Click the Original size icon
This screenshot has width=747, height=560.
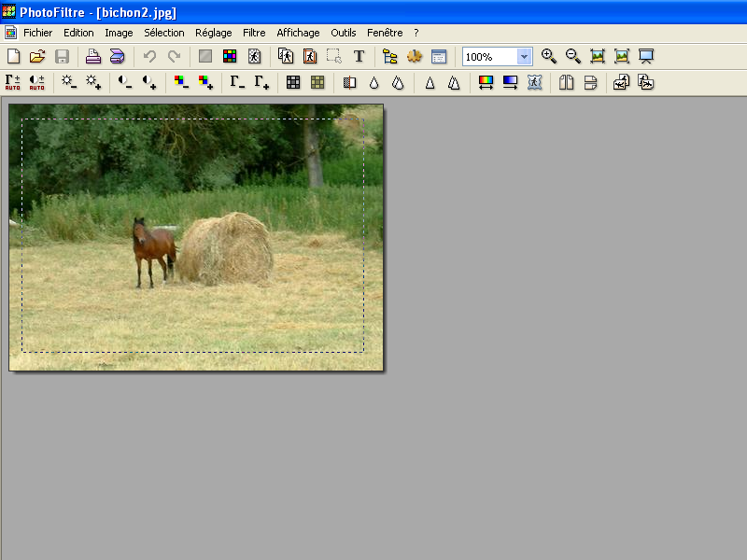pyautogui.click(x=598, y=56)
